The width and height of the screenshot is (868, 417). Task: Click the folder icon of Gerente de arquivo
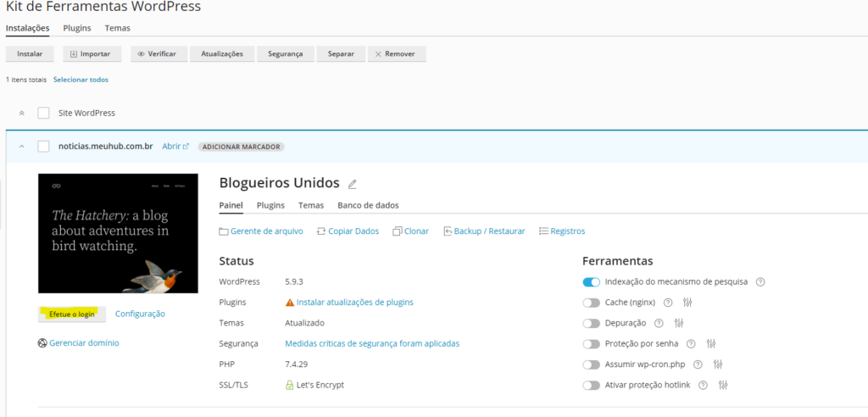(224, 231)
